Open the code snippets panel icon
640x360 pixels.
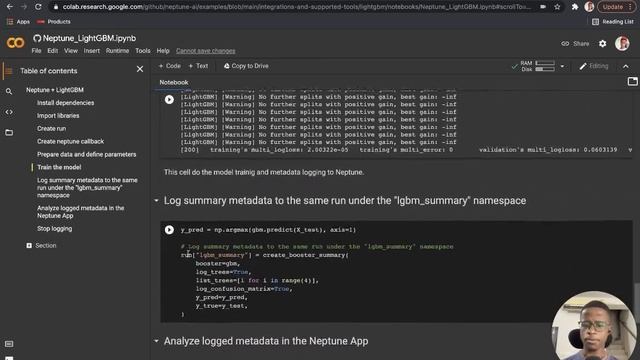[9, 112]
